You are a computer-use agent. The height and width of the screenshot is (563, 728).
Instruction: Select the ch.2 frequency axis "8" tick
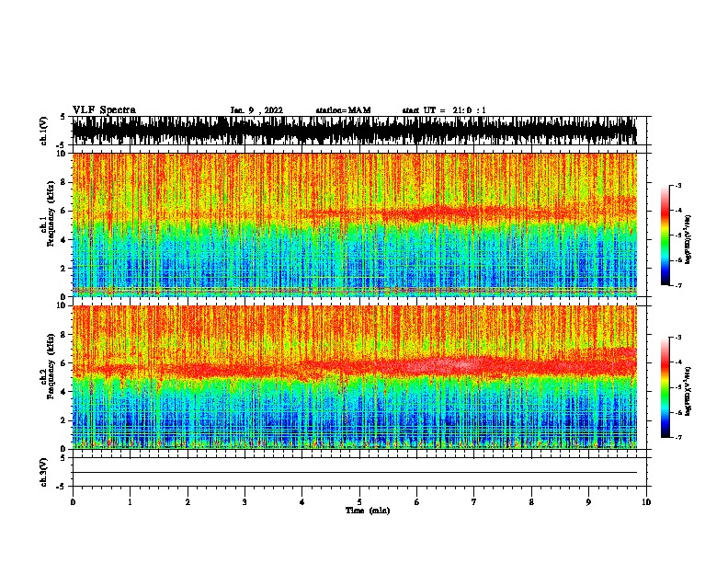point(63,335)
